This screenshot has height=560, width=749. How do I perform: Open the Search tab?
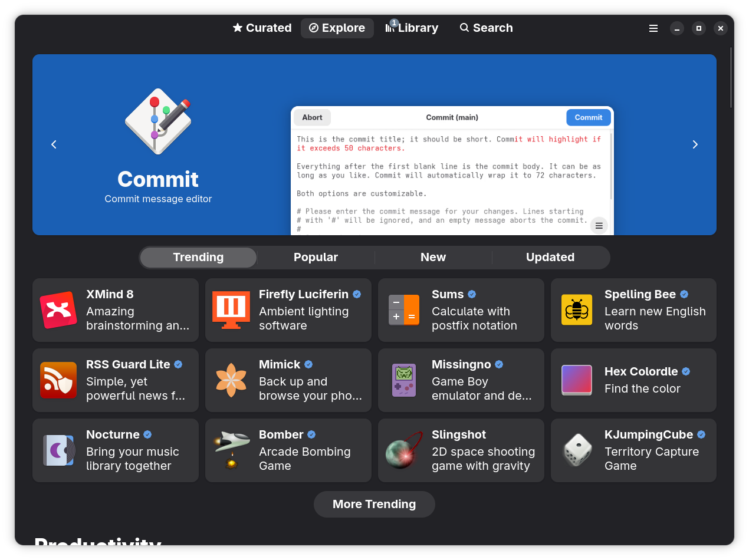click(x=487, y=28)
